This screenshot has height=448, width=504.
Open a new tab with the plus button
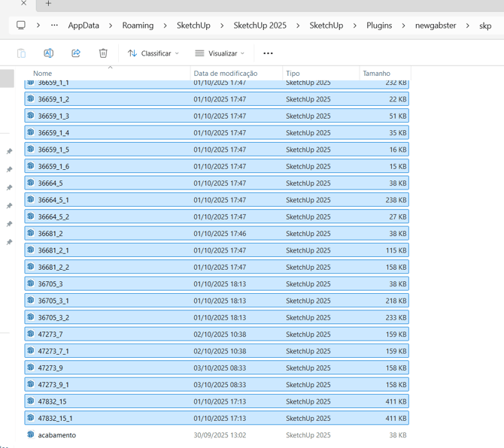click(48, 4)
